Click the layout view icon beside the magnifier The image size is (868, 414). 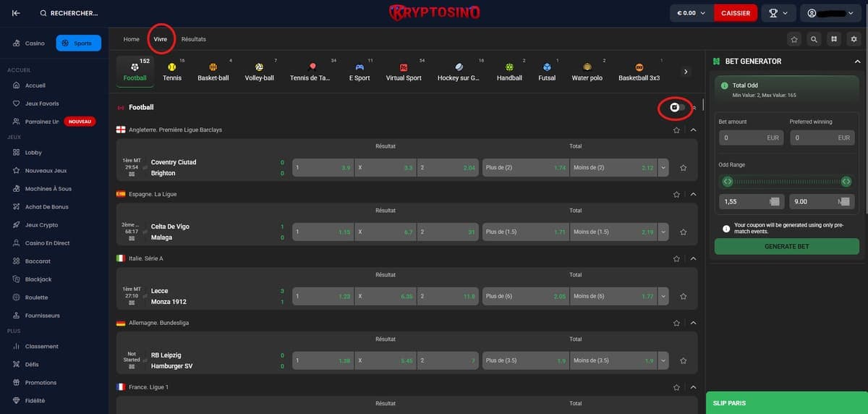click(x=834, y=39)
